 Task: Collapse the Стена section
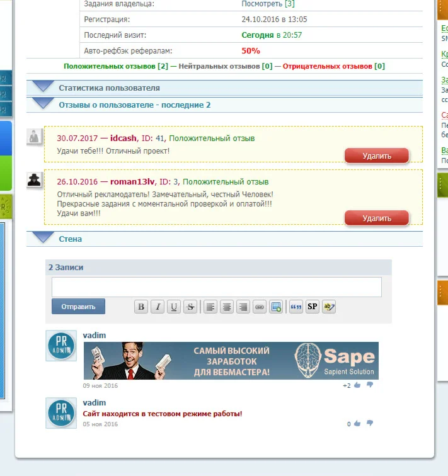coord(224,239)
